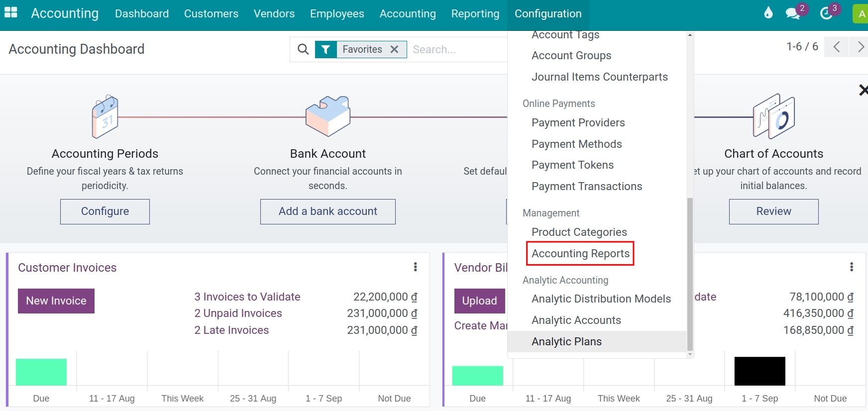This screenshot has height=411, width=868.
Task: Click the Bank Account puzzle icon
Action: 328,116
